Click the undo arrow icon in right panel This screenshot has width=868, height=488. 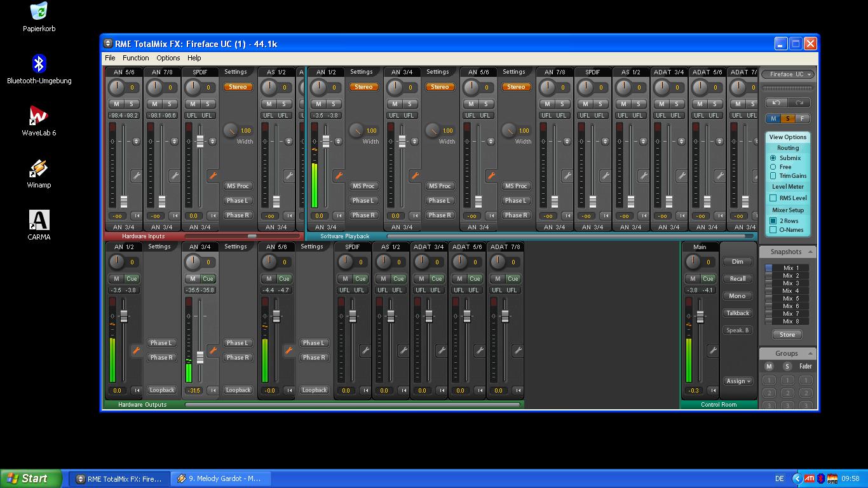(x=776, y=102)
